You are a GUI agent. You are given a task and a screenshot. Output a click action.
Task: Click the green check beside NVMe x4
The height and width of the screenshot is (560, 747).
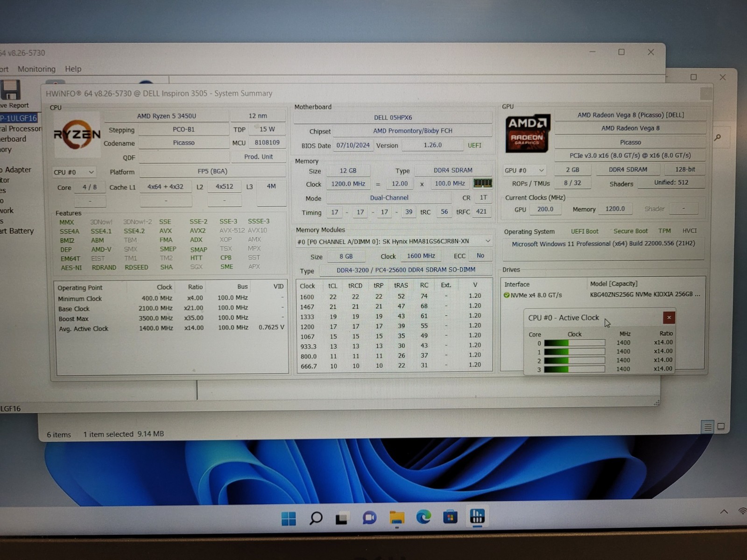coord(507,295)
